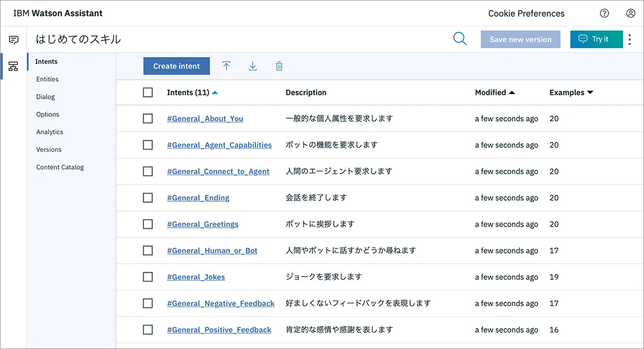Click description 会話を終了します

click(316, 198)
